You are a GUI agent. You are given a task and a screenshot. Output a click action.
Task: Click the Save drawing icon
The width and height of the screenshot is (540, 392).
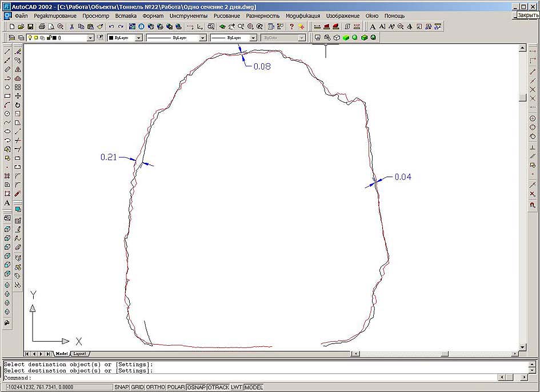[30, 26]
